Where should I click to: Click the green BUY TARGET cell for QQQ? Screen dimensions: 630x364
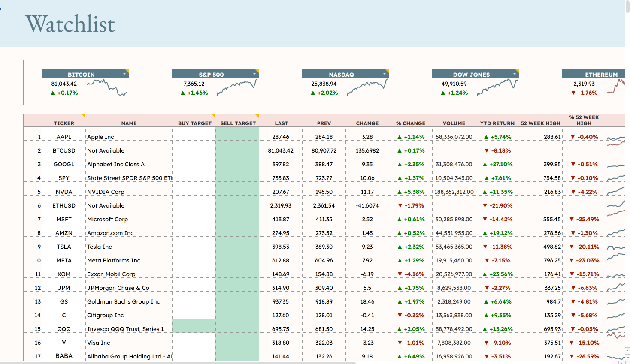[x=194, y=326]
